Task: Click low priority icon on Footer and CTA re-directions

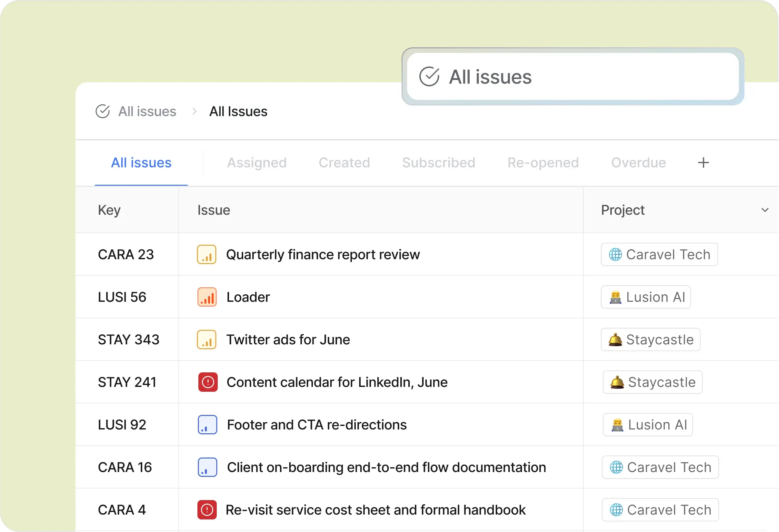Action: (x=207, y=424)
